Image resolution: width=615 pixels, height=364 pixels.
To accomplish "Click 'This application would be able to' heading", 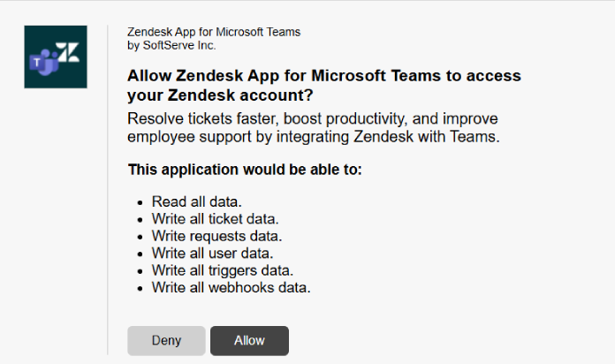I will coord(245,170).
